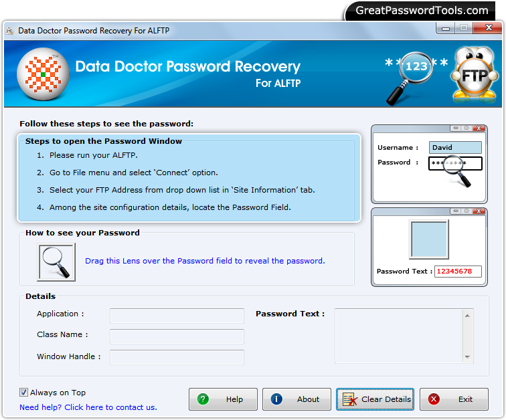Click Password Text scrollbar down arrow
Image resolution: width=506 pixels, height=420 pixels.
[x=467, y=357]
